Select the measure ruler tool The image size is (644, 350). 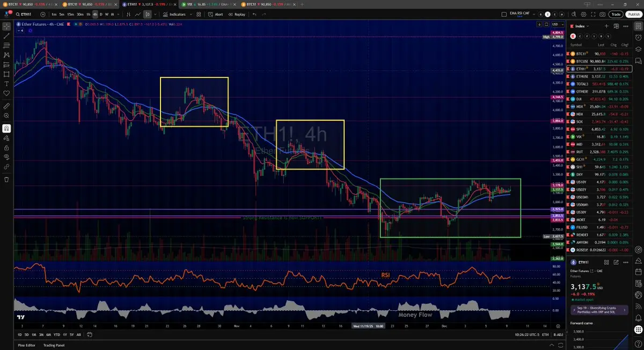point(6,107)
